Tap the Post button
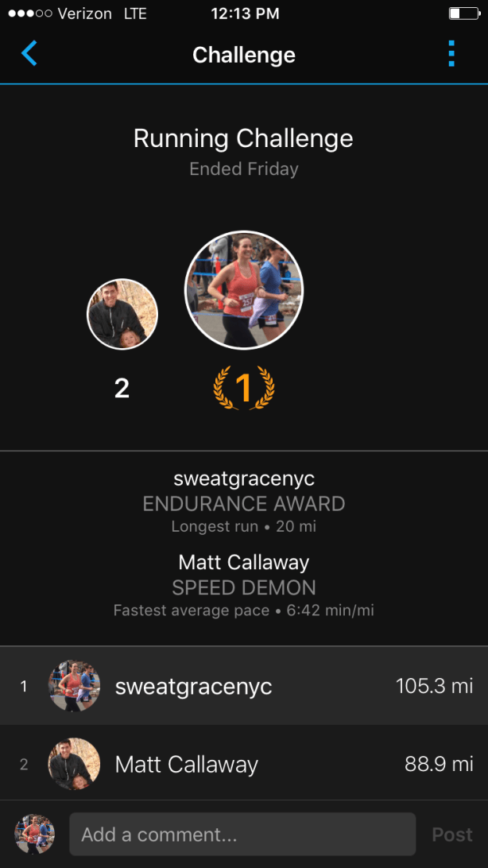The width and height of the screenshot is (488, 868). pos(452,835)
